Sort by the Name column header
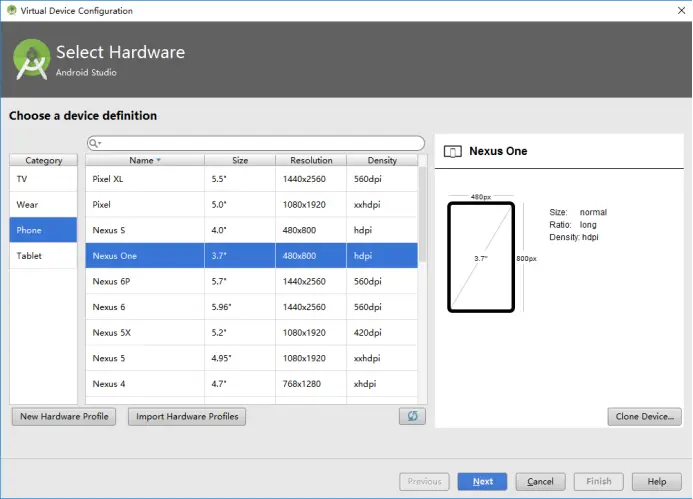 click(145, 160)
